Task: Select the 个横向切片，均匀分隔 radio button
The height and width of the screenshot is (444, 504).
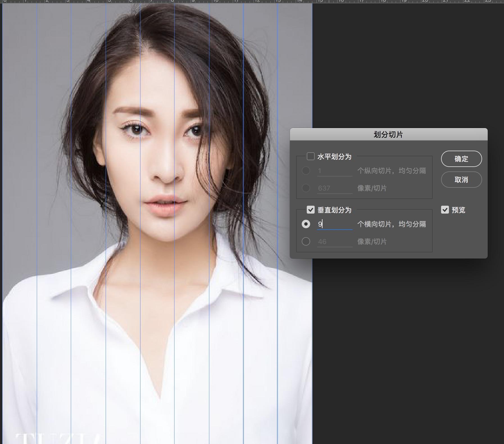Action: pyautogui.click(x=306, y=224)
